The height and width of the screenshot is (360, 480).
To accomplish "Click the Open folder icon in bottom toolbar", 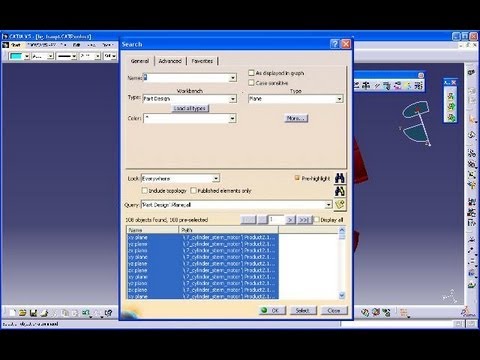I will pos(23,313).
